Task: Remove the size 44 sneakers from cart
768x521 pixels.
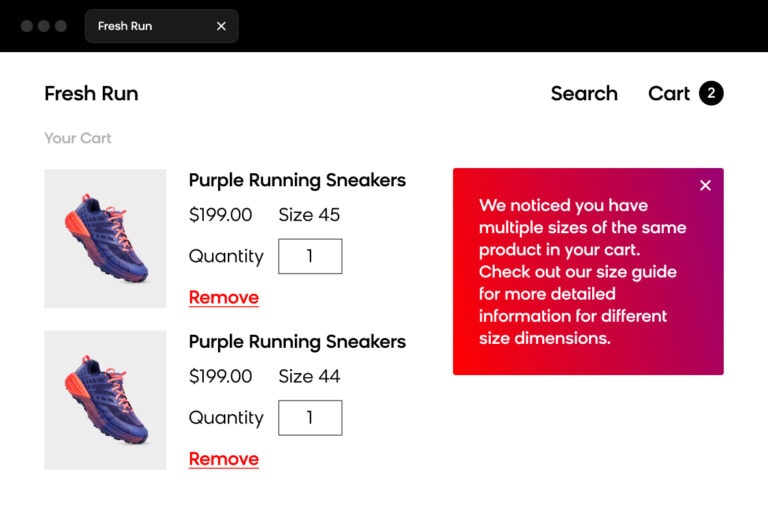Action: (x=223, y=459)
